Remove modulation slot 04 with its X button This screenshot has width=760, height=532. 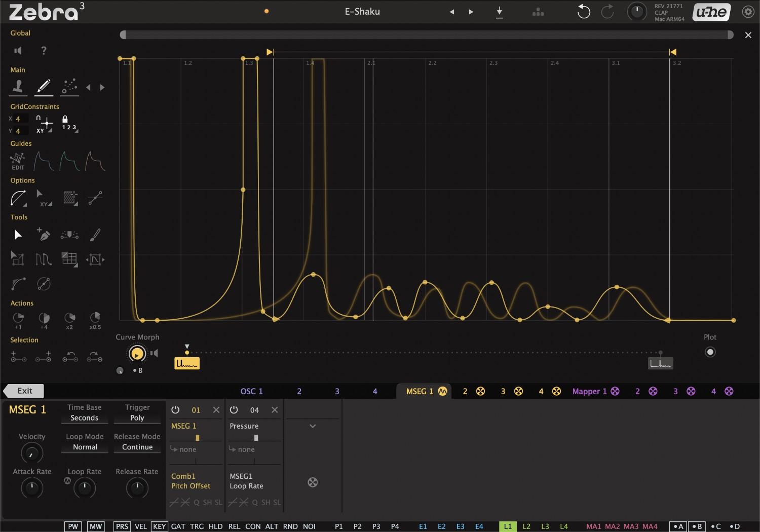(275, 410)
